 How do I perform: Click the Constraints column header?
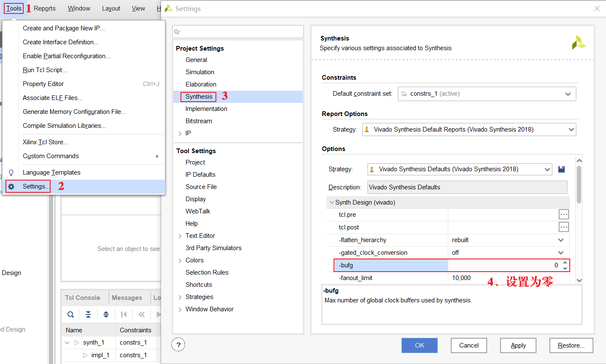pyautogui.click(x=135, y=330)
